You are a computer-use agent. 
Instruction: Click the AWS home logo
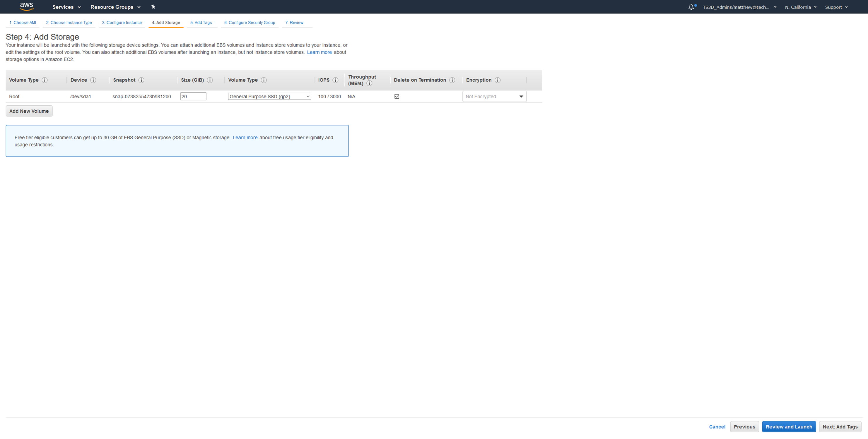click(x=26, y=7)
